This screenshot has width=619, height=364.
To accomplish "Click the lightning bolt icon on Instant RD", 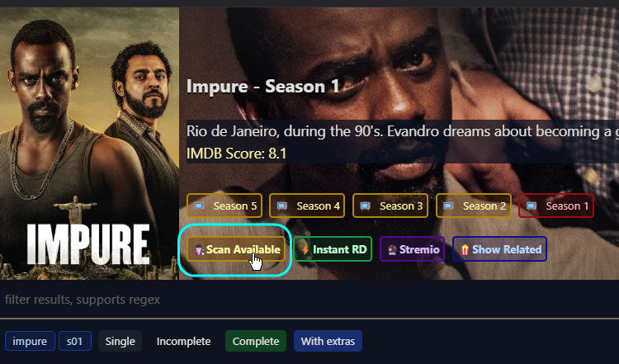I will pos(305,249).
